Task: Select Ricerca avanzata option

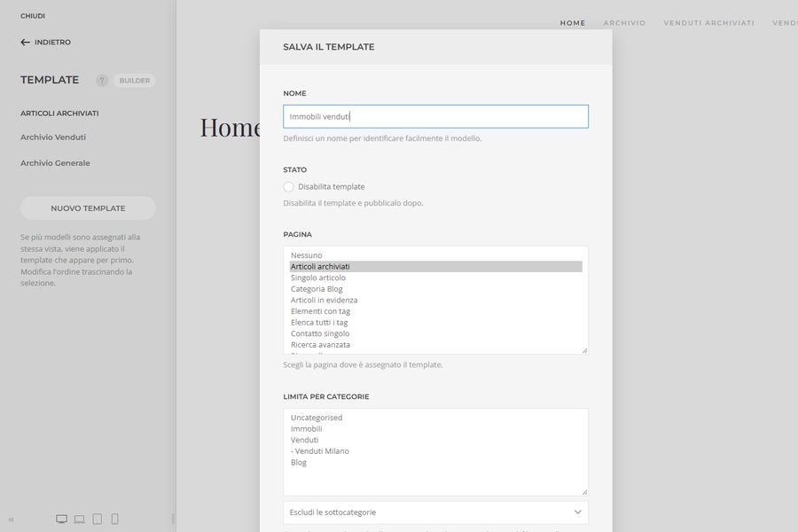Action: click(x=435, y=345)
